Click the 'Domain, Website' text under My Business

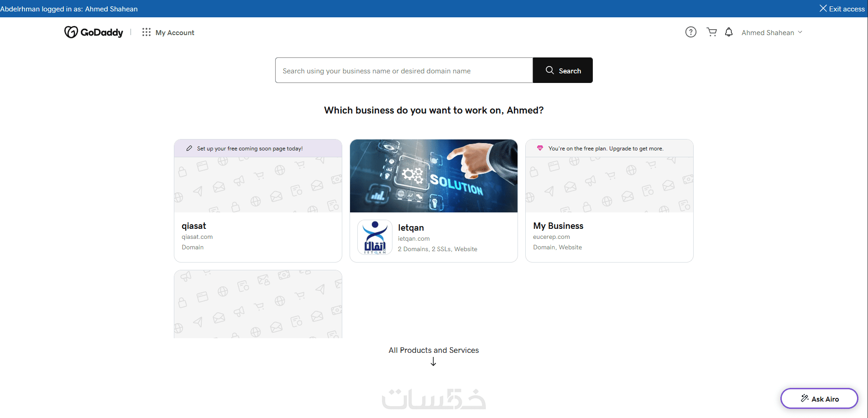click(557, 248)
